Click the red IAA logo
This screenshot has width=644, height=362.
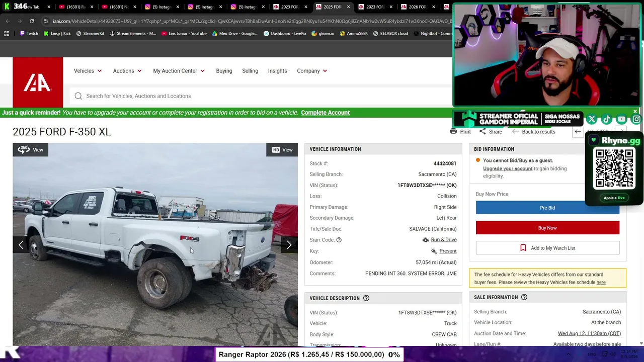[x=38, y=82]
